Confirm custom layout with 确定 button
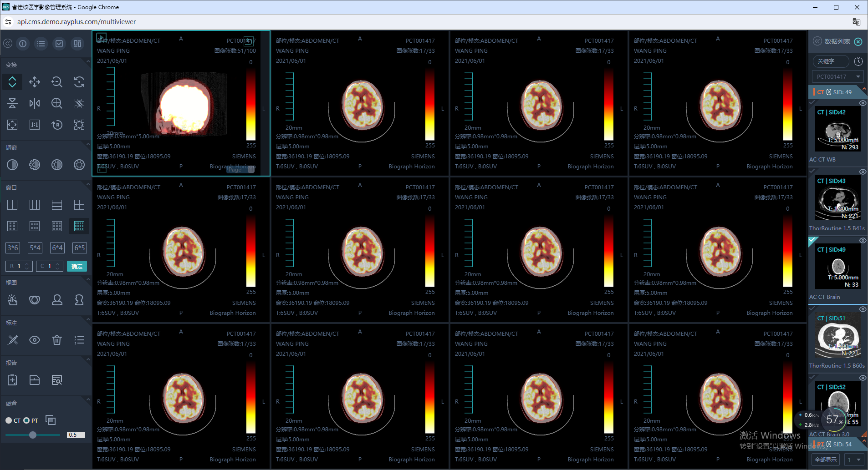Viewport: 868px width, 470px height. [77, 267]
